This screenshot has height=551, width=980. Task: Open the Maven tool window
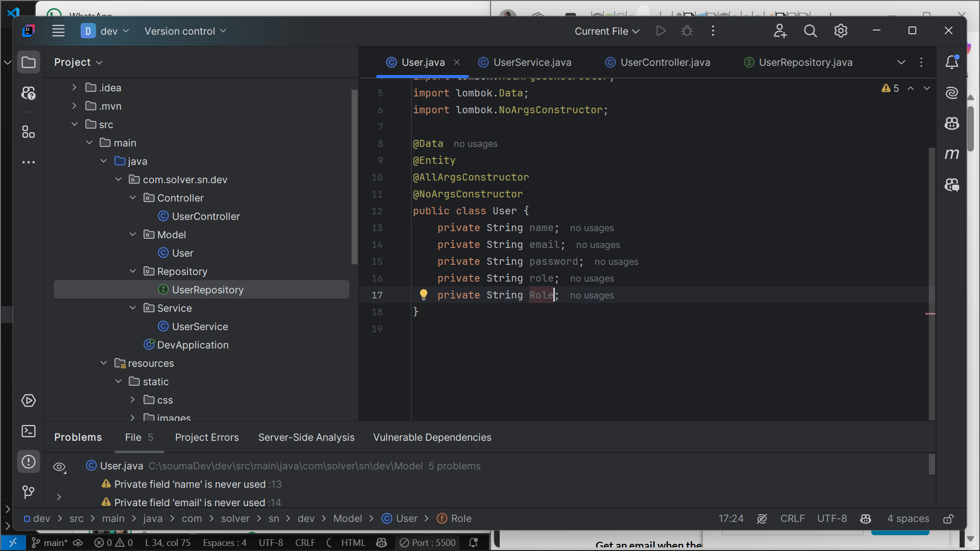coord(951,154)
